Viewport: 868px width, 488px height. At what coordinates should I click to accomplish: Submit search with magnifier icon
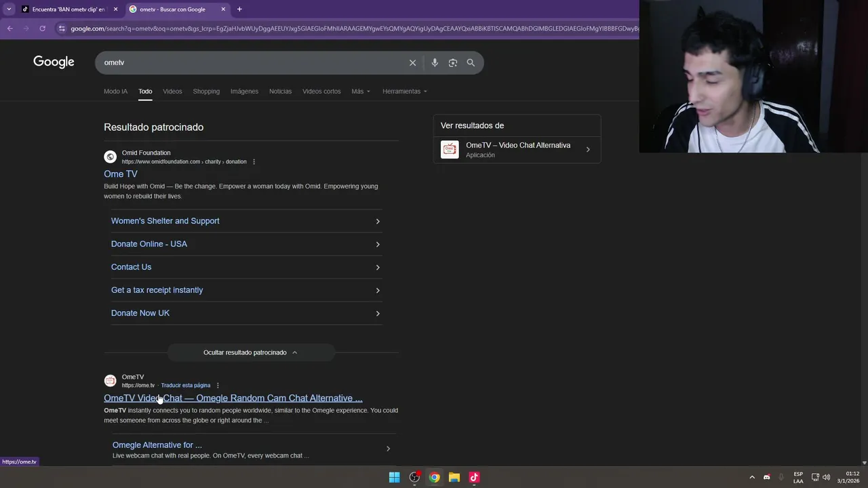[x=471, y=62]
